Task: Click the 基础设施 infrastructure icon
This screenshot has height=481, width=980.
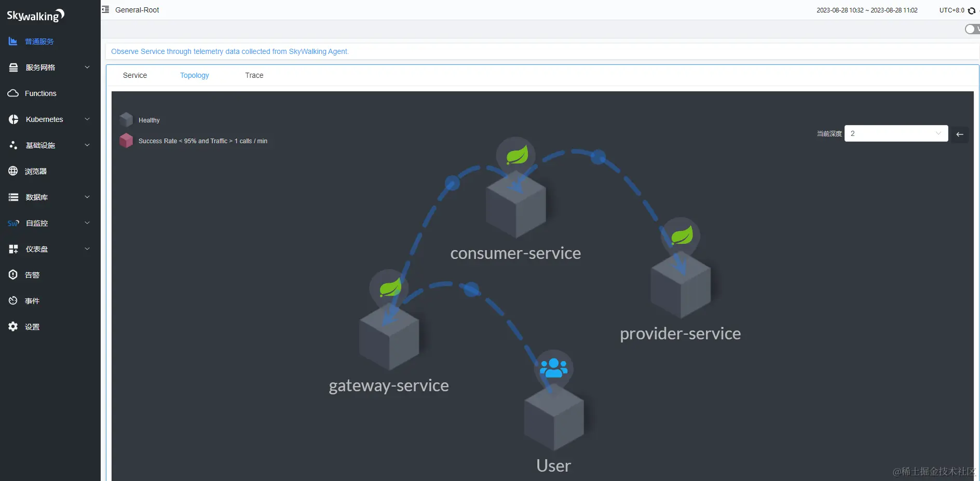Action: [x=13, y=145]
